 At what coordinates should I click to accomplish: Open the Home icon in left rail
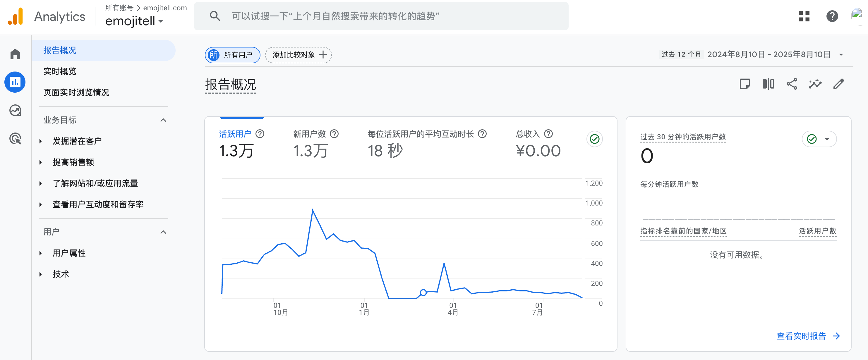(x=15, y=54)
